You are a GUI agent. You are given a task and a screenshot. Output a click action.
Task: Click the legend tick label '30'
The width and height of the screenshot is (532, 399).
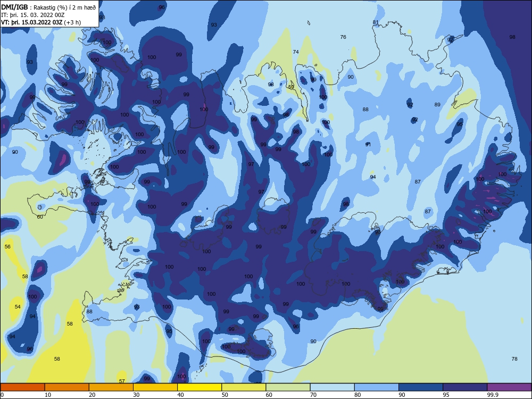pos(136,395)
